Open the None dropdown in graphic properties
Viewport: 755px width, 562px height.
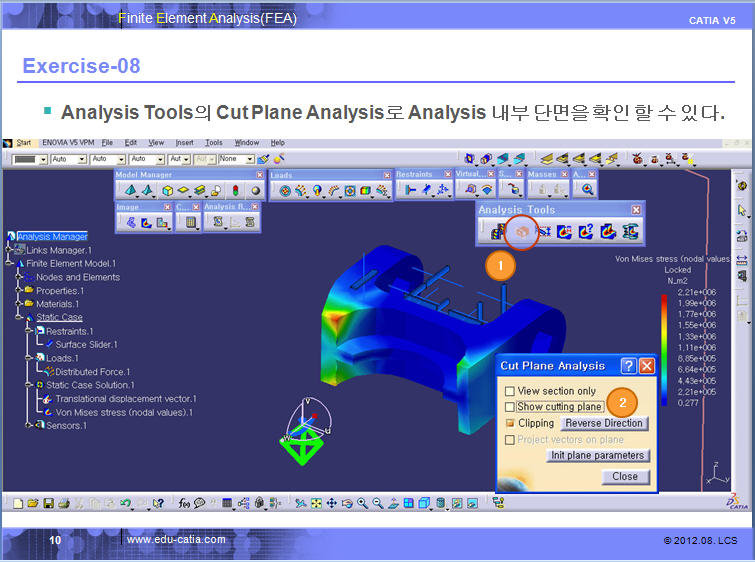click(236, 159)
